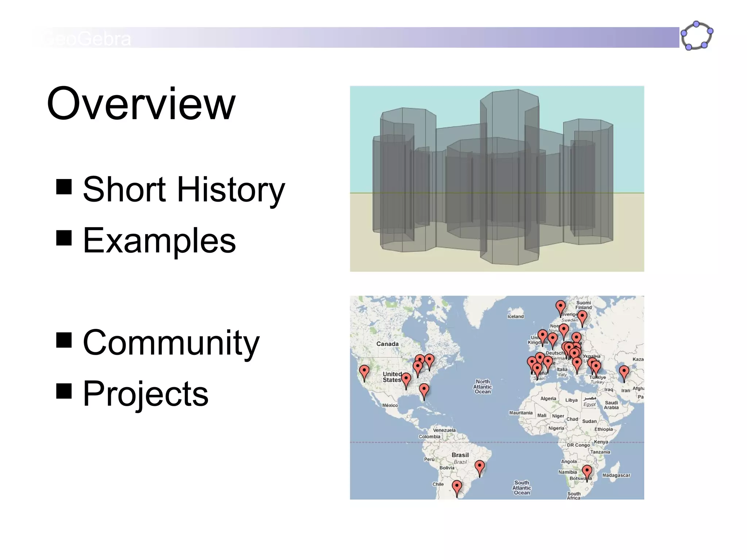Click the square bullet beside Short History
This screenshot has height=560, width=747.
coord(64,187)
